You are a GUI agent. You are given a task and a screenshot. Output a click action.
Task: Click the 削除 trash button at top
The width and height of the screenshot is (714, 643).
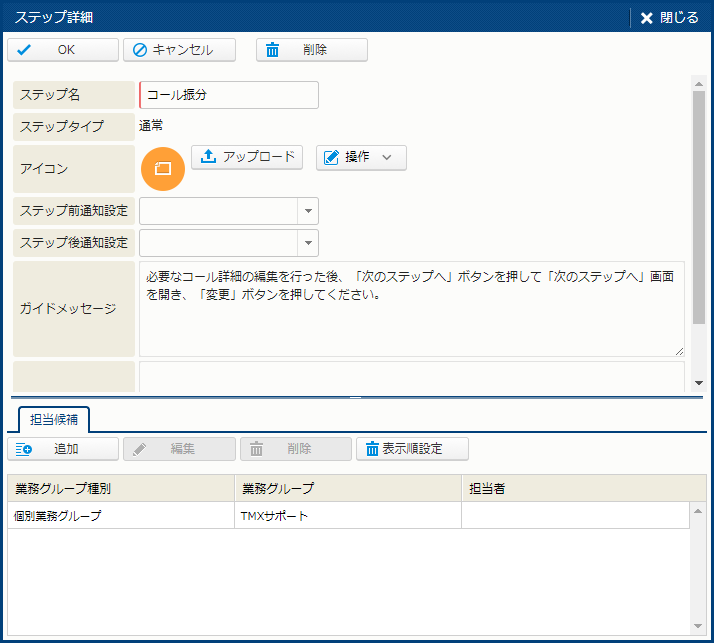(x=311, y=50)
